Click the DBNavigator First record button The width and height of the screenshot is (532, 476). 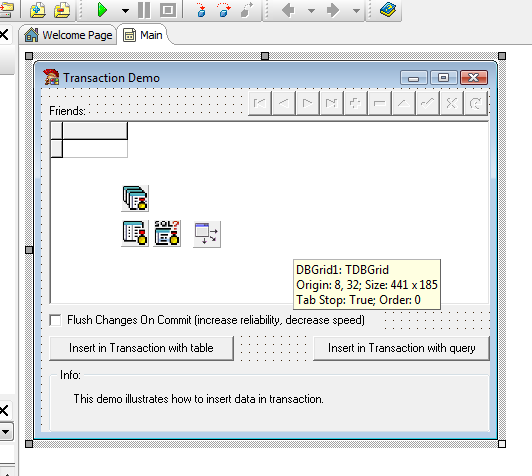[260, 103]
